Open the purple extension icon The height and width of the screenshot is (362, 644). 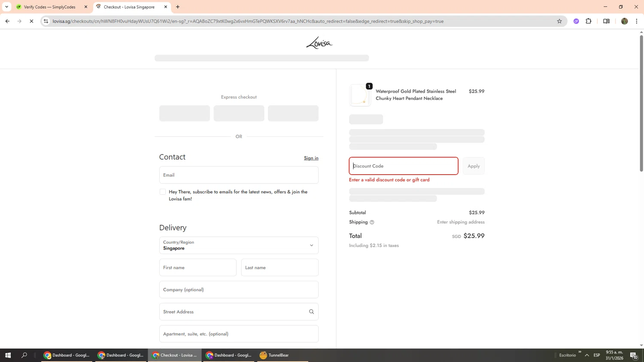[576, 21]
